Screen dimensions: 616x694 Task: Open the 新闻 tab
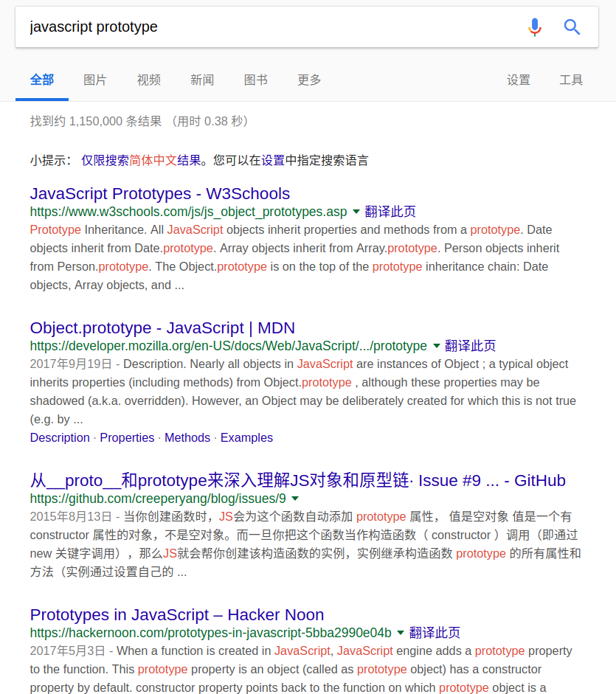tap(202, 80)
